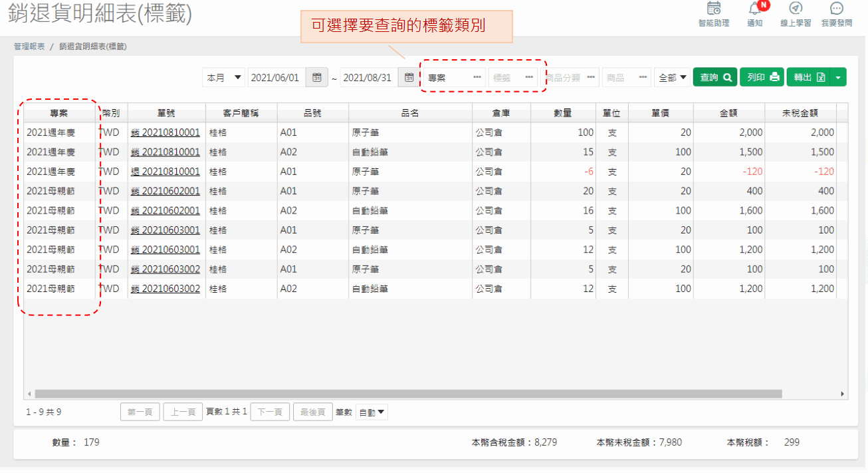The image size is (868, 473).
Task: Sort by the 單價 column header
Action: coord(660,113)
